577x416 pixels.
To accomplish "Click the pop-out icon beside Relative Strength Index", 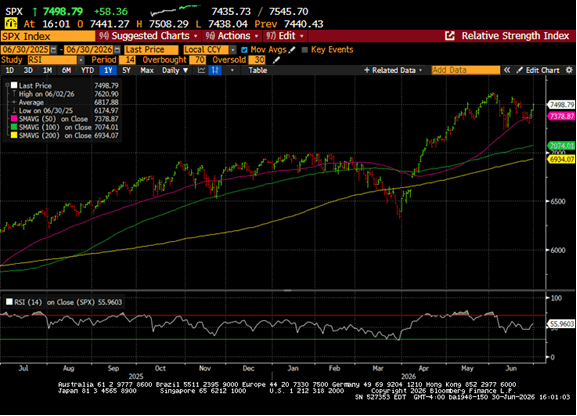I will (x=450, y=36).
